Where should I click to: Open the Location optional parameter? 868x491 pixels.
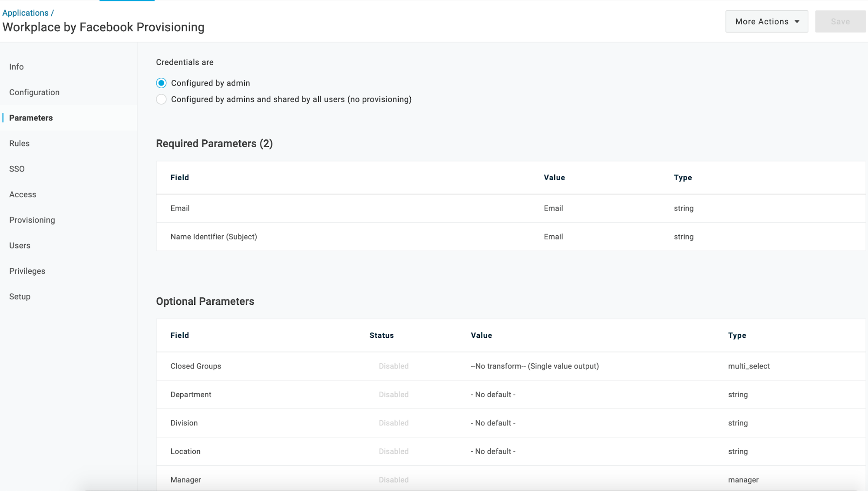(511, 451)
